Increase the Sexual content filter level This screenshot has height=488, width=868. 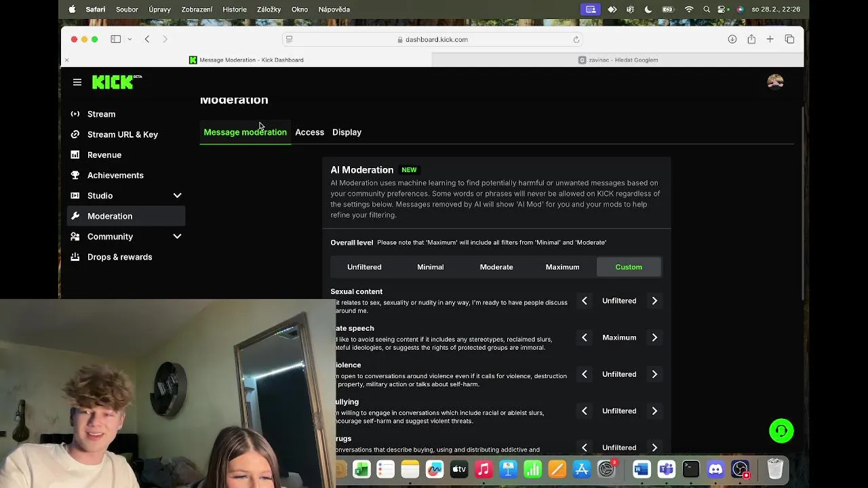click(x=654, y=301)
